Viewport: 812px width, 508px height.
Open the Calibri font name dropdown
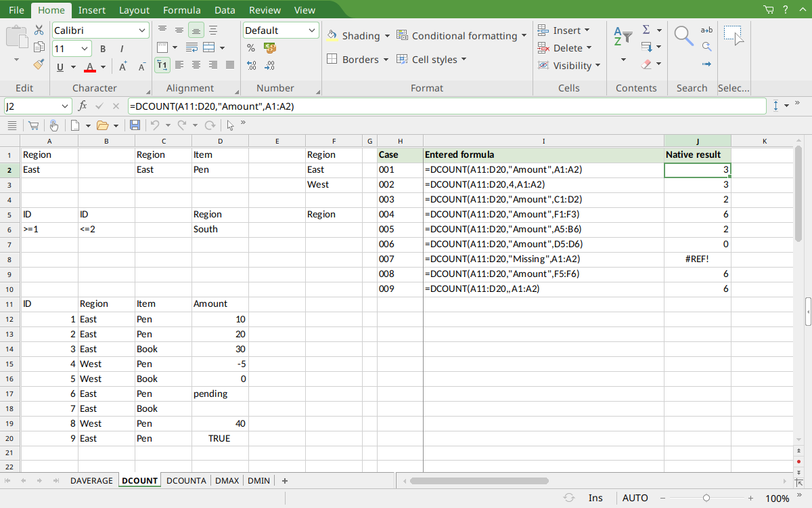pyautogui.click(x=142, y=30)
